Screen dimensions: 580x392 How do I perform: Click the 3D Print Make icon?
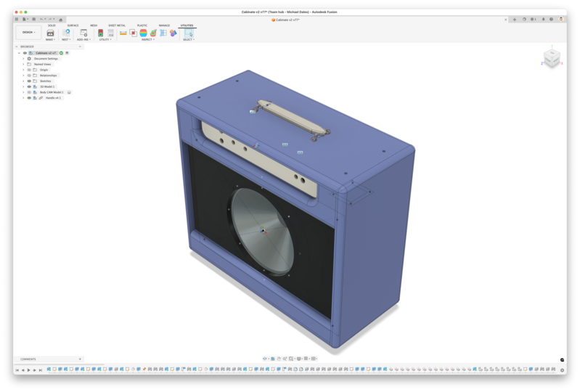[x=50, y=33]
